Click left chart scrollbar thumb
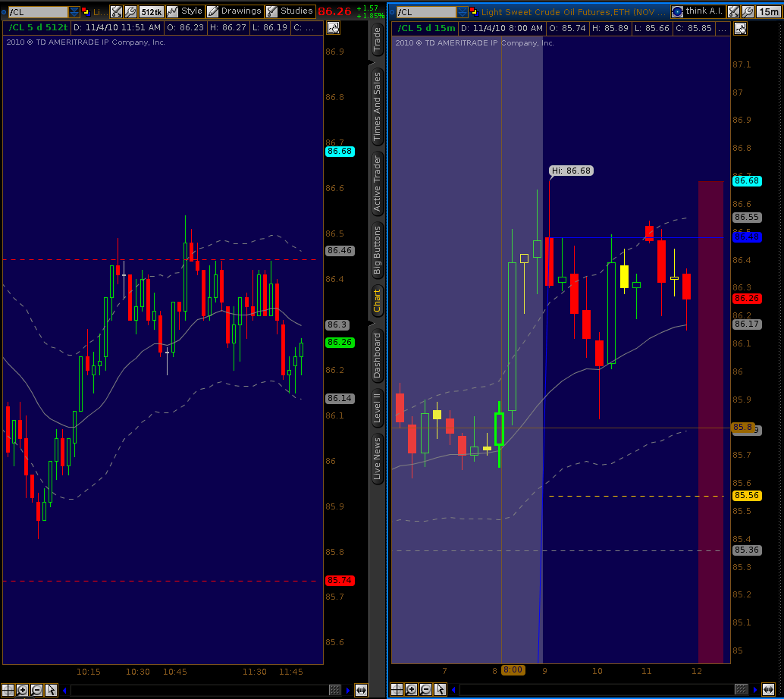The height and width of the screenshot is (699, 784). coord(335,691)
